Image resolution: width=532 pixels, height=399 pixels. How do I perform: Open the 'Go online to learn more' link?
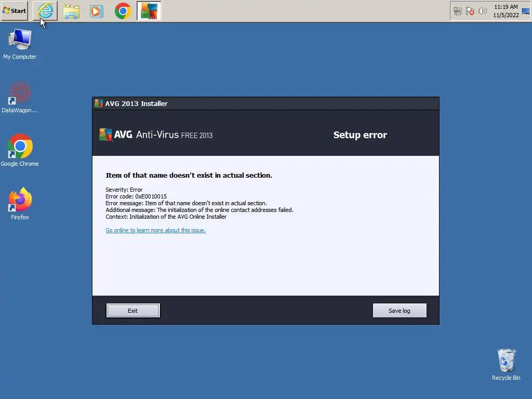coord(156,230)
